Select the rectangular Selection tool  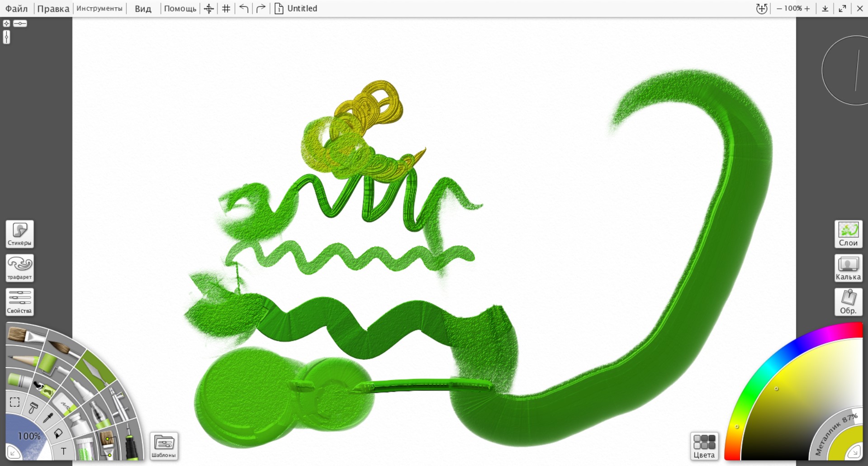[x=15, y=402]
